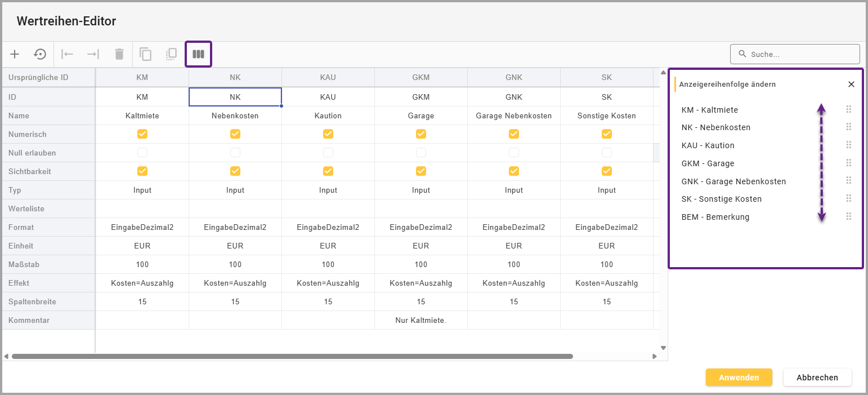Click the drag handle for BEM - Bemerkung
868x395 pixels.
pos(849,216)
